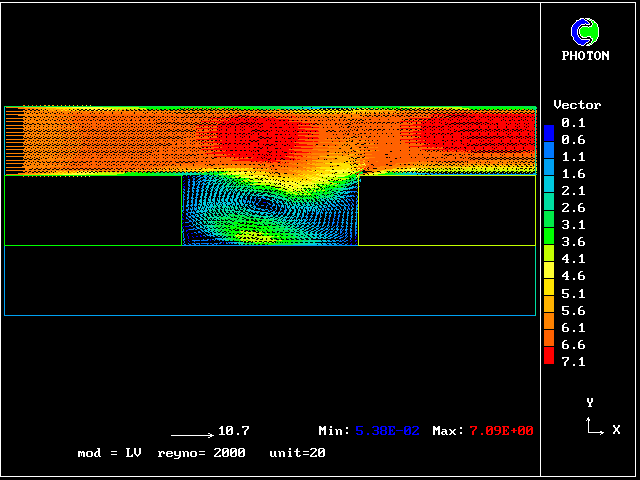Click the PHOTON globe logo icon
Screen dimensions: 640x480
(585, 32)
